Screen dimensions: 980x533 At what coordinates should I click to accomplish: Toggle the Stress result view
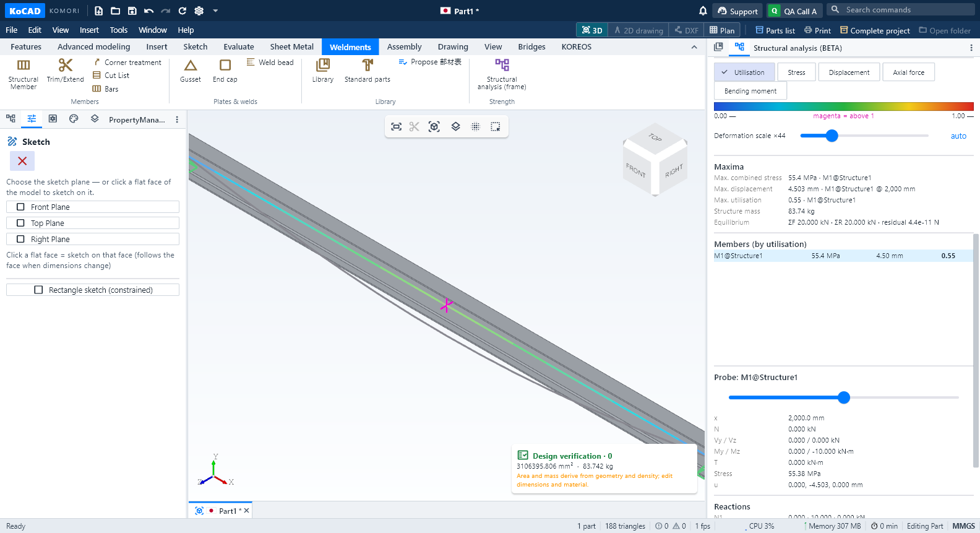click(797, 72)
